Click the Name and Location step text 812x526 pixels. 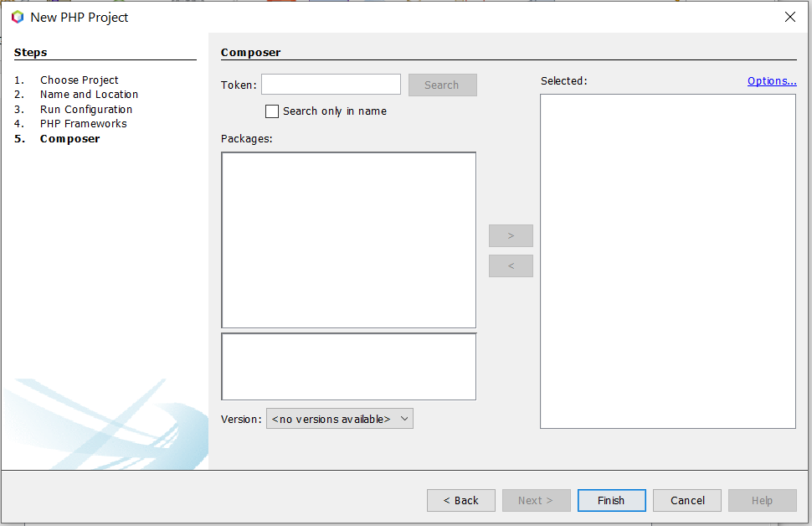(89, 95)
